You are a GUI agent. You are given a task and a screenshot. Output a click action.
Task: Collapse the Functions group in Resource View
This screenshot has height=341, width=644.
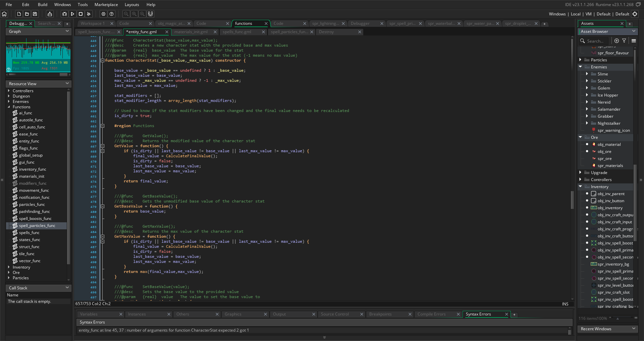9,107
